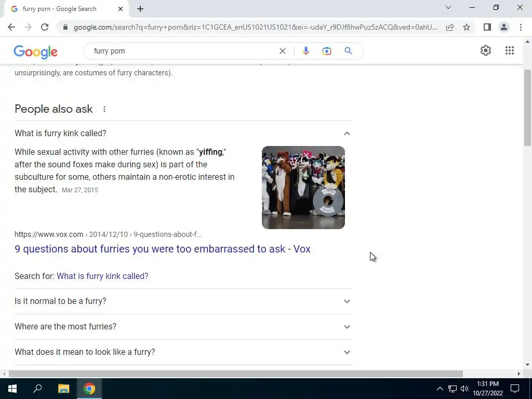Focus the browser address bar
532x399 pixels.
[x=255, y=27]
